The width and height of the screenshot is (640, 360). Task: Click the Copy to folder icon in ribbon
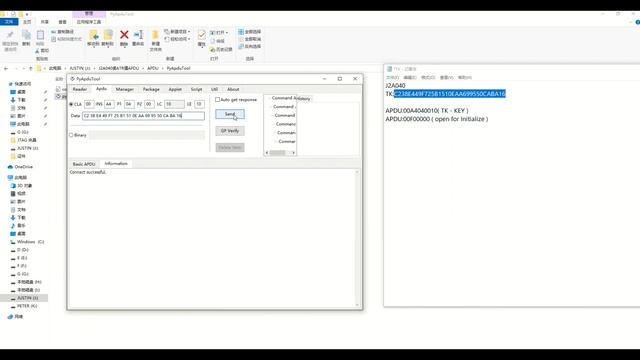(108, 35)
